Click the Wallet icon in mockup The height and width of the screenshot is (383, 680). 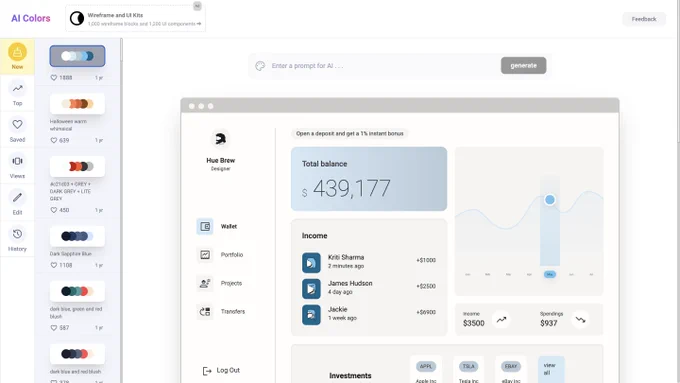205,226
